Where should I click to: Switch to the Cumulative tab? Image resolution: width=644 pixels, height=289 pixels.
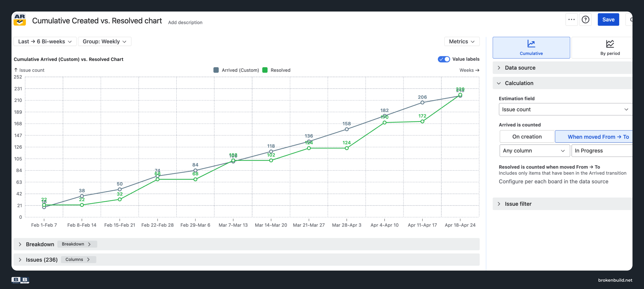point(531,48)
